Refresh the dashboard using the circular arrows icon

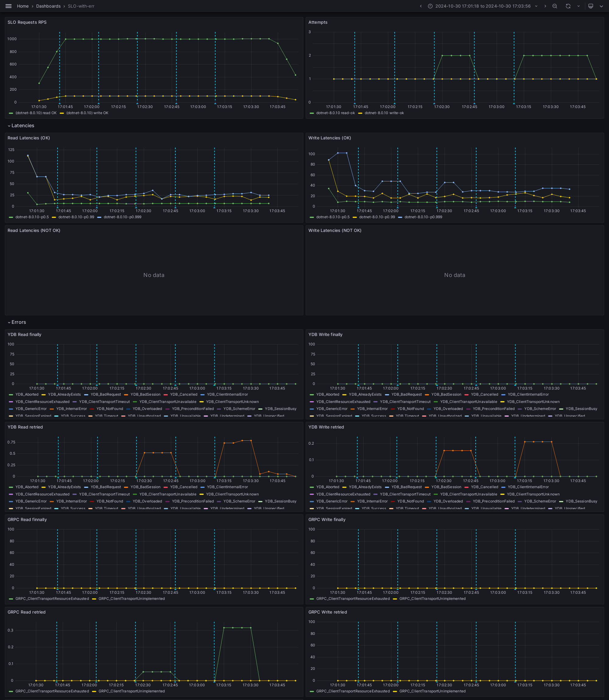568,6
